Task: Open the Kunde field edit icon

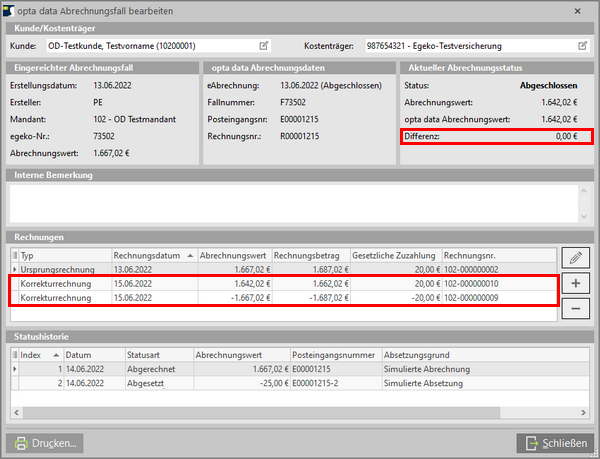Action: [x=264, y=46]
